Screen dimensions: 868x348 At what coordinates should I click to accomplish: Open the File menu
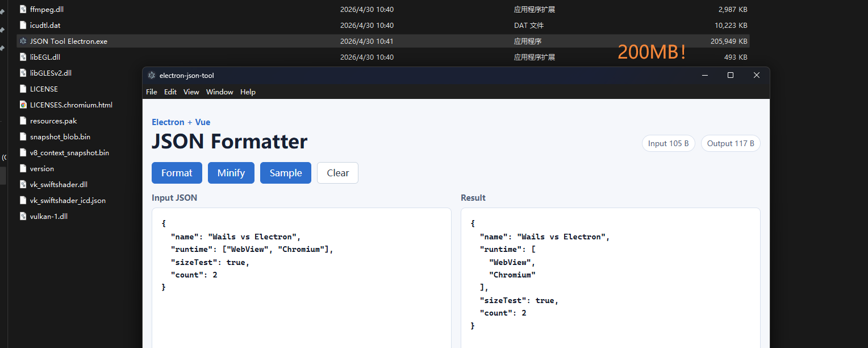tap(152, 92)
